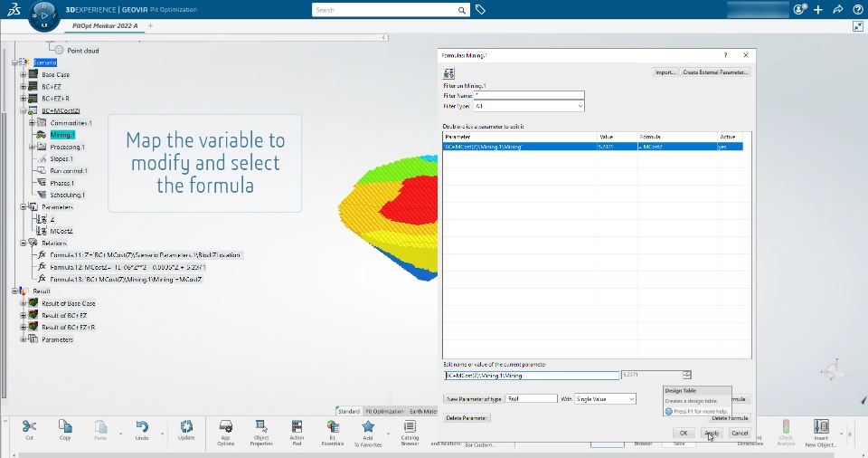Expand Result of Base Case node
868x458 pixels.
(x=24, y=302)
